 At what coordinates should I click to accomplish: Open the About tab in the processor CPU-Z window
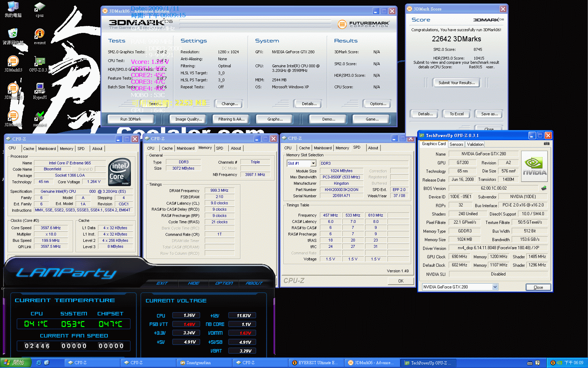(97, 149)
